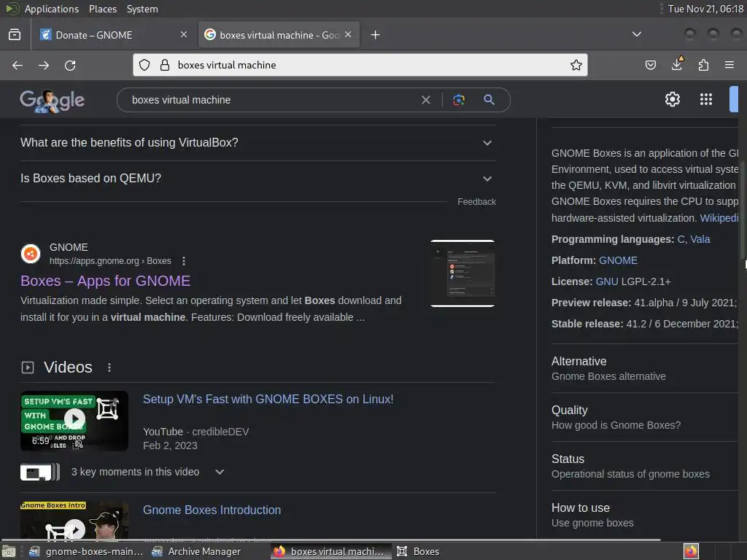Image resolution: width=747 pixels, height=560 pixels.
Task: Focus the Google search input field
Action: [271, 100]
